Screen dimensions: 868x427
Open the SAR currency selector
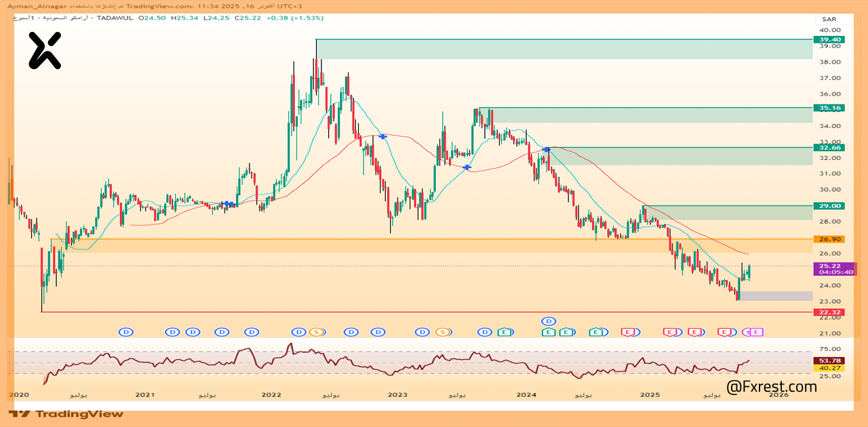[x=828, y=19]
